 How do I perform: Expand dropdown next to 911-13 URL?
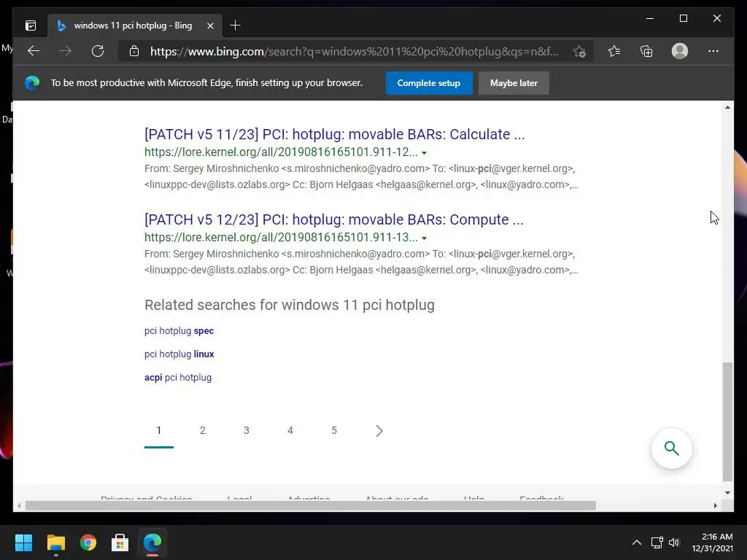pos(424,238)
